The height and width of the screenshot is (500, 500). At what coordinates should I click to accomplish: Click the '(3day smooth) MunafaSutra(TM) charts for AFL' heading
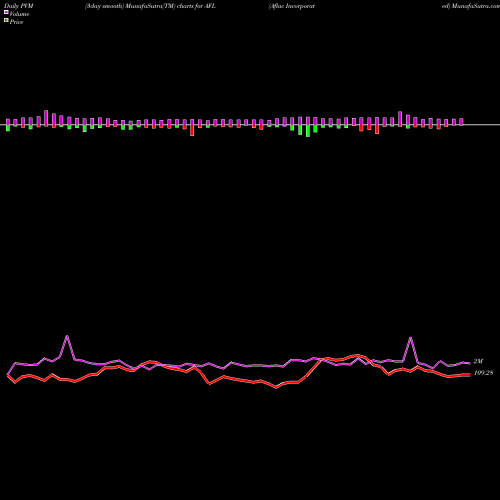pos(150,6)
